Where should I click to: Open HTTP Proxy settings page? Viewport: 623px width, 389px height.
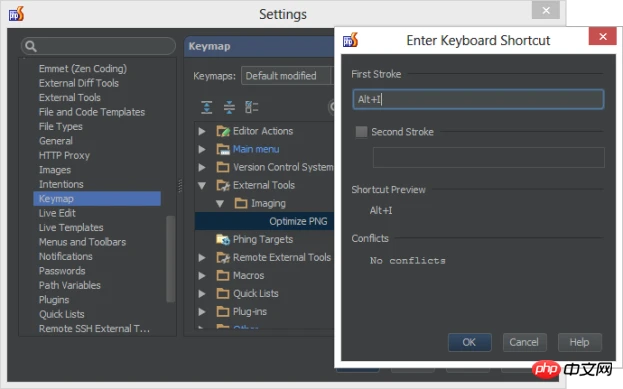click(64, 155)
